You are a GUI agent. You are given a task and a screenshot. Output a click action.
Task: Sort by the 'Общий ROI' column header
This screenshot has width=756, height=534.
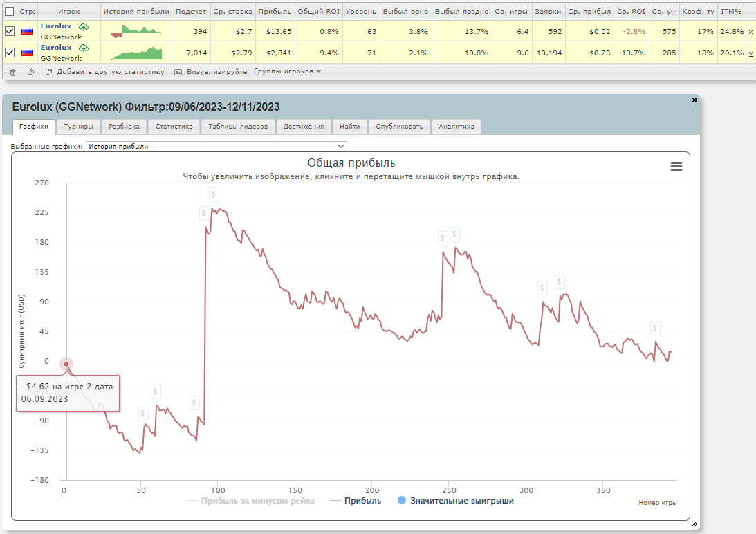click(319, 11)
